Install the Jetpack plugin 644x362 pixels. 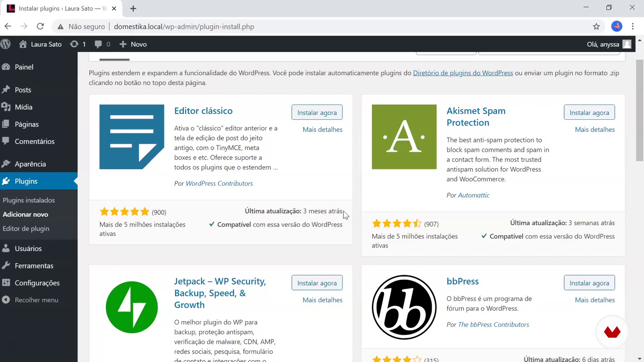(x=317, y=283)
